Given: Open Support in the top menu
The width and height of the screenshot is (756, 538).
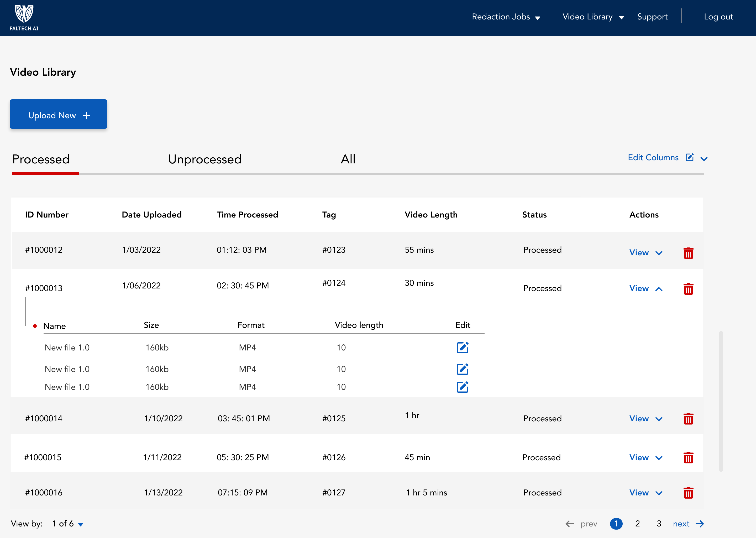Looking at the screenshot, I should tap(652, 17).
